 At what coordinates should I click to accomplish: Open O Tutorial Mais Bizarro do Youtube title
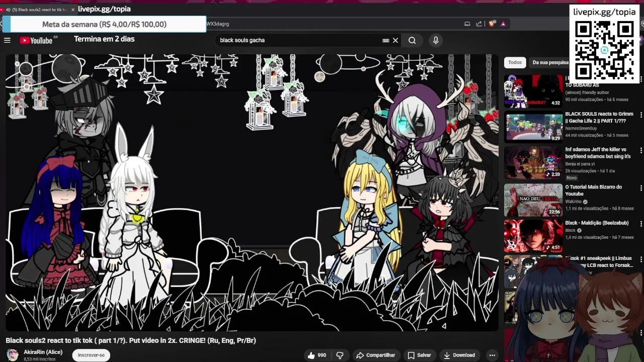594,190
